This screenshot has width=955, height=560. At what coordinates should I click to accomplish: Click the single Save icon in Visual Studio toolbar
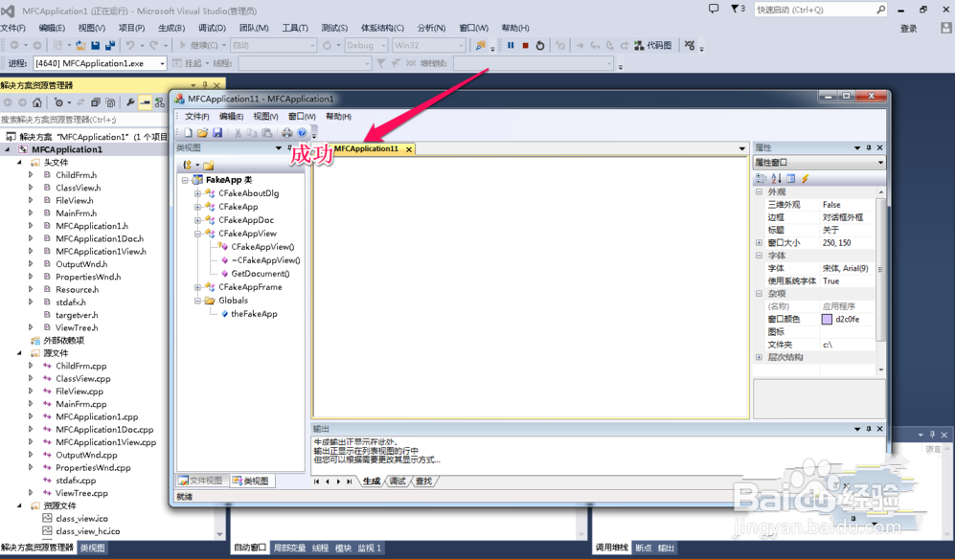(x=96, y=45)
